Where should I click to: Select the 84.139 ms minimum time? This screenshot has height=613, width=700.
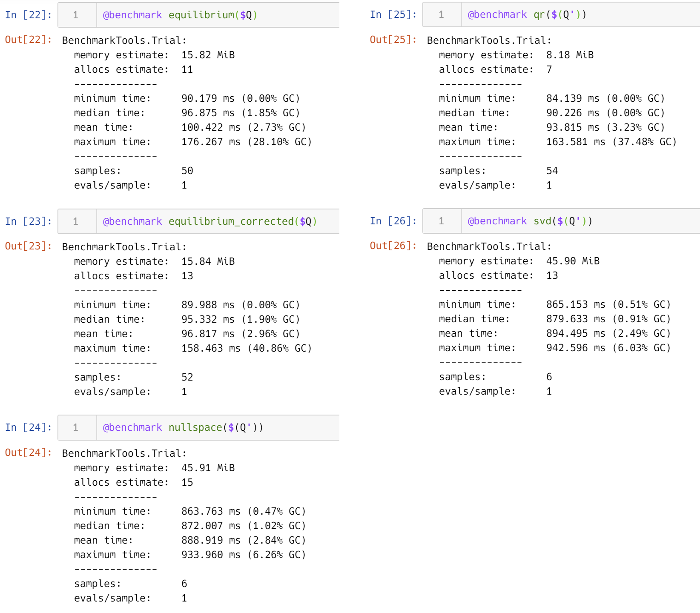573,98
